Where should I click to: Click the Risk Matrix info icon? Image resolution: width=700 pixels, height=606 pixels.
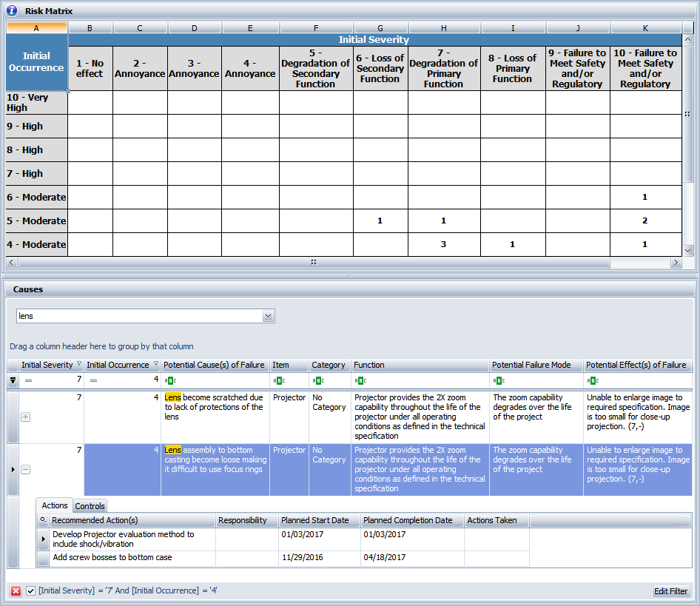pyautogui.click(x=12, y=11)
